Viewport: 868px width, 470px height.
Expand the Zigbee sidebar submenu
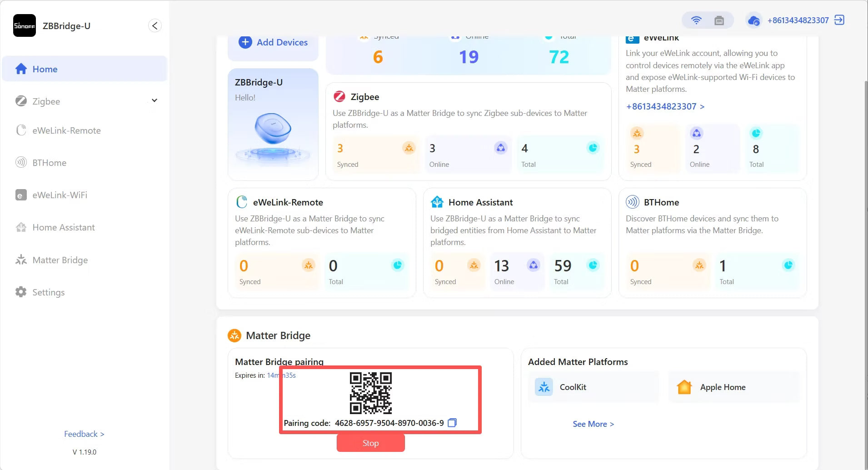tap(155, 100)
